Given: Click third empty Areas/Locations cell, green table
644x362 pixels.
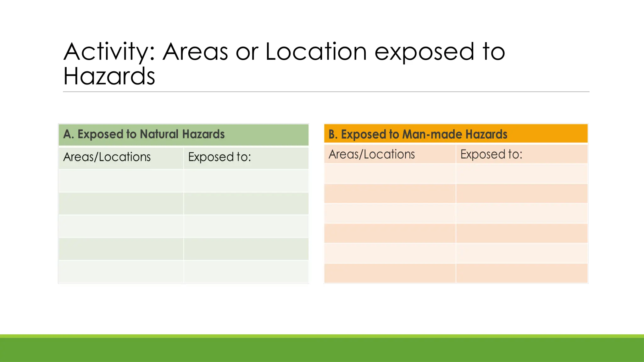Looking at the screenshot, I should click(121, 226).
